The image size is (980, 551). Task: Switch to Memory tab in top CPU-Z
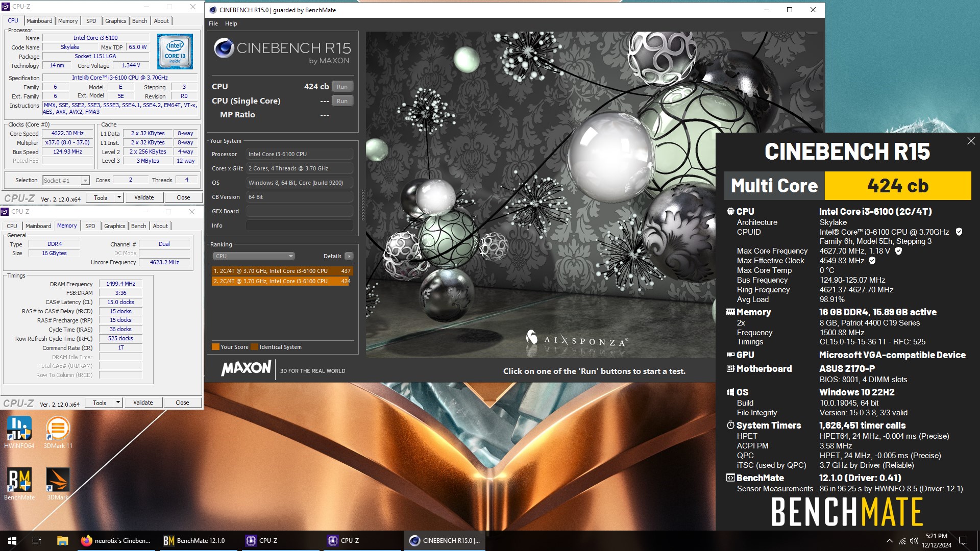coord(68,21)
